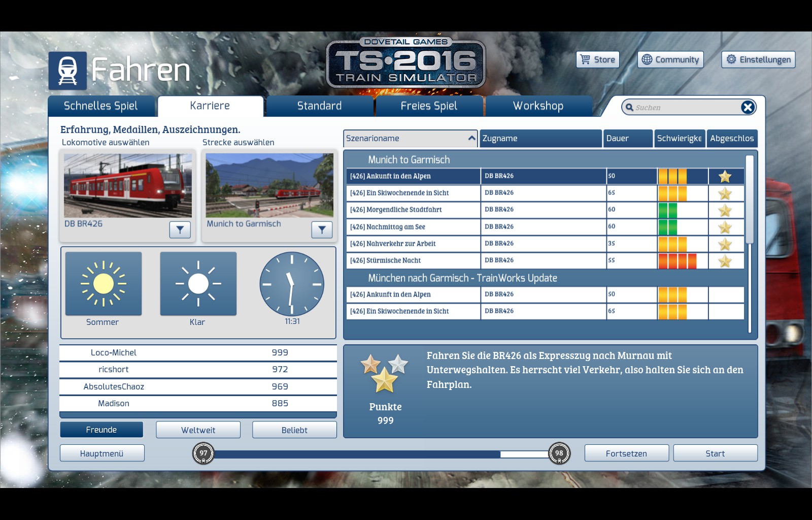Sort by Schwierigkeit column header
This screenshot has height=520, width=812.
680,138
